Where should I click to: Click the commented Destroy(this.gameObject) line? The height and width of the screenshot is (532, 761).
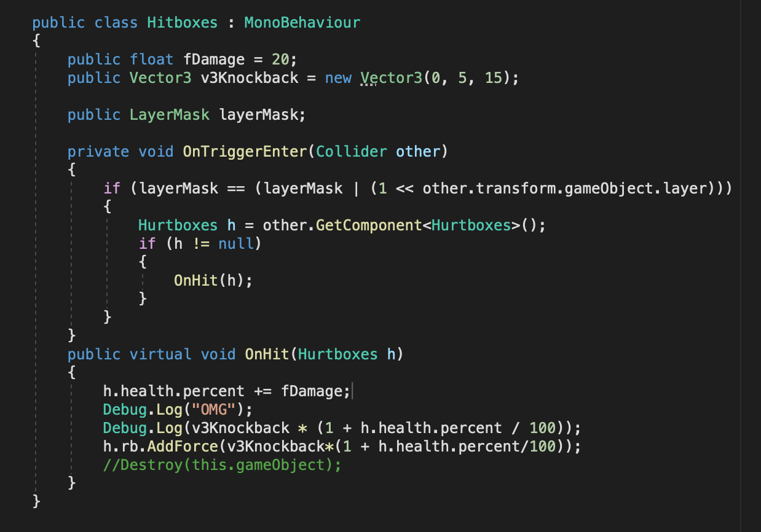(x=222, y=465)
